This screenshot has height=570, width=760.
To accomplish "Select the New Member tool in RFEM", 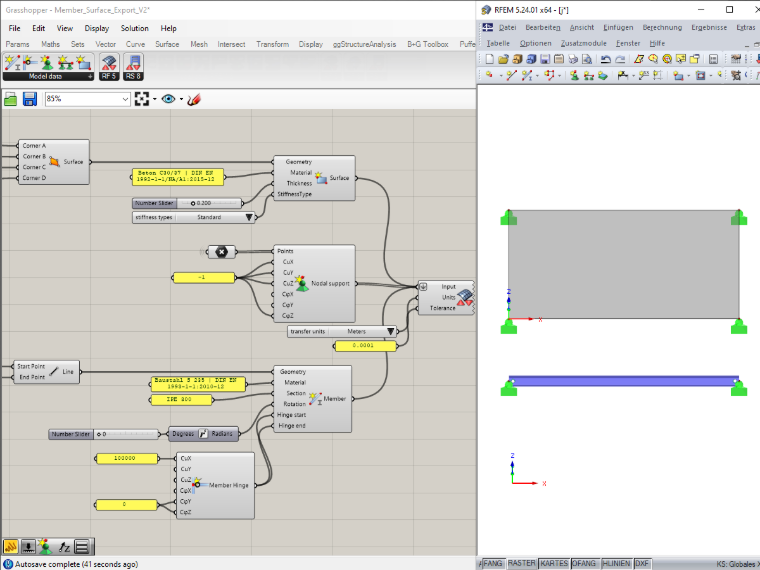I will point(527,75).
